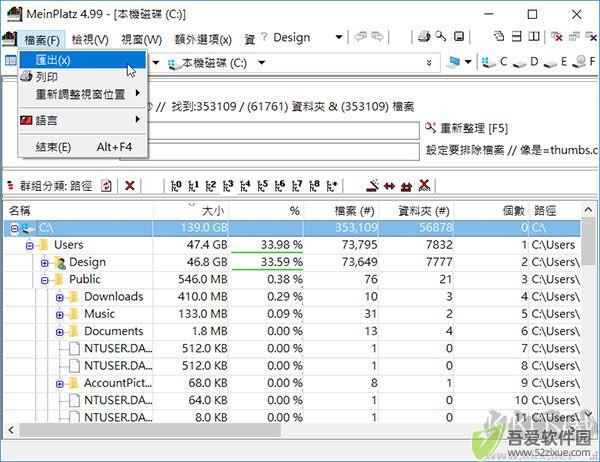Sort by 名稱 column header

click(78, 211)
